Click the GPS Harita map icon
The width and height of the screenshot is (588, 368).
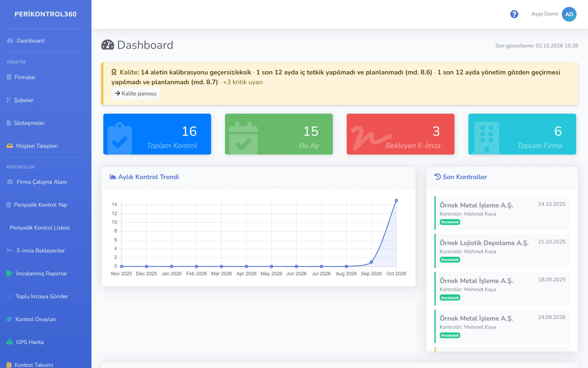click(x=10, y=342)
